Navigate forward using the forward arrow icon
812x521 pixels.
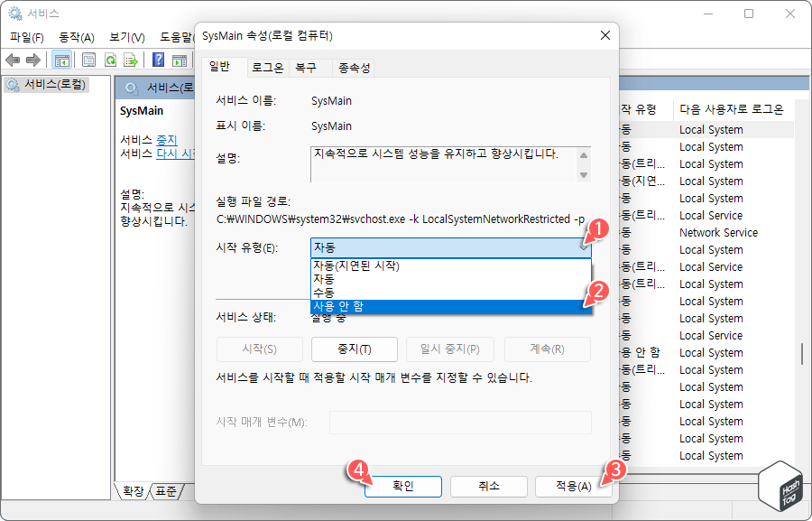32,60
